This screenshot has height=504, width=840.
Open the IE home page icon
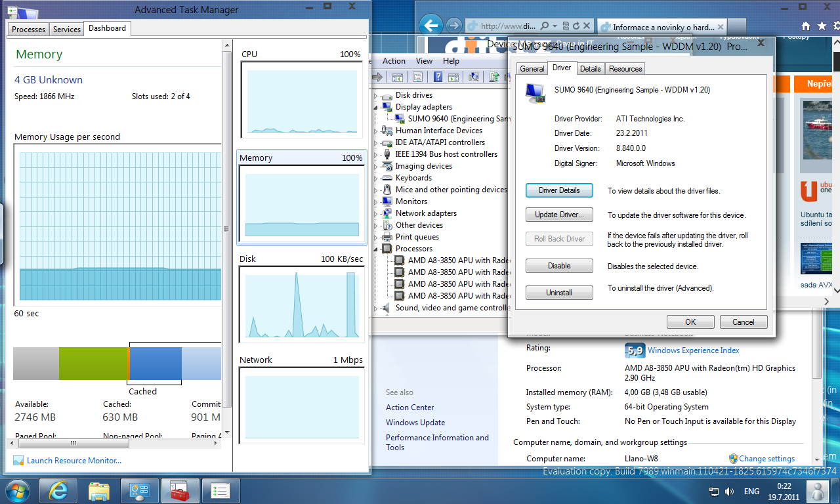pyautogui.click(x=806, y=27)
